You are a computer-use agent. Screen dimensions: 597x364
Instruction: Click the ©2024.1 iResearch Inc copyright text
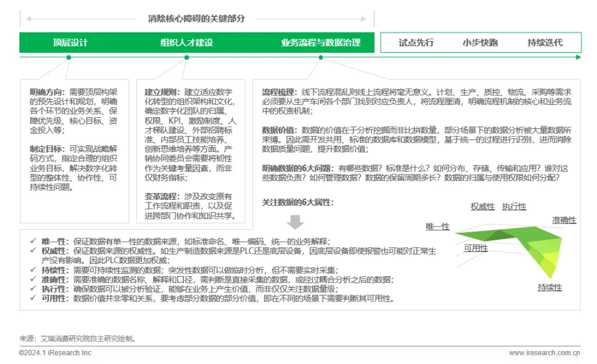coord(55,353)
